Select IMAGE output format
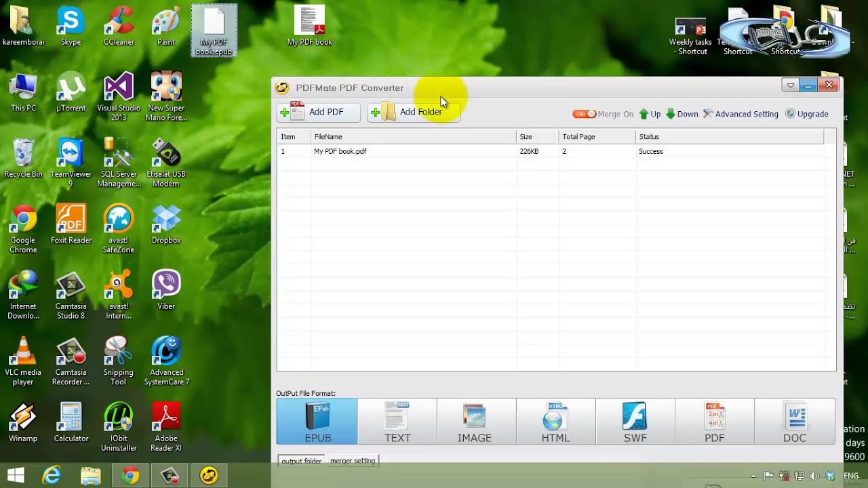This screenshot has width=868, height=488. point(475,422)
